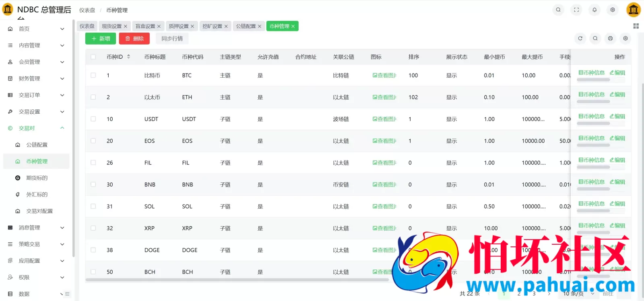Image resolution: width=644 pixels, height=301 pixels.
Task: Open 币种信息 for 以太币 row
Action: point(591,94)
